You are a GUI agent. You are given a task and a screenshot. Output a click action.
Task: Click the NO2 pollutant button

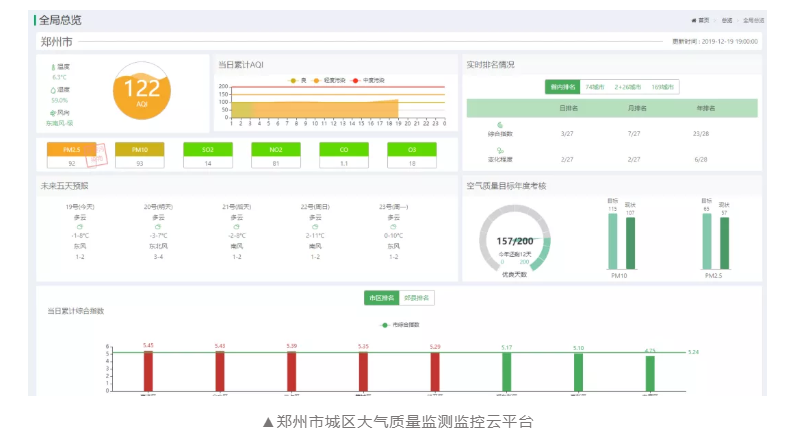pyautogui.click(x=275, y=150)
